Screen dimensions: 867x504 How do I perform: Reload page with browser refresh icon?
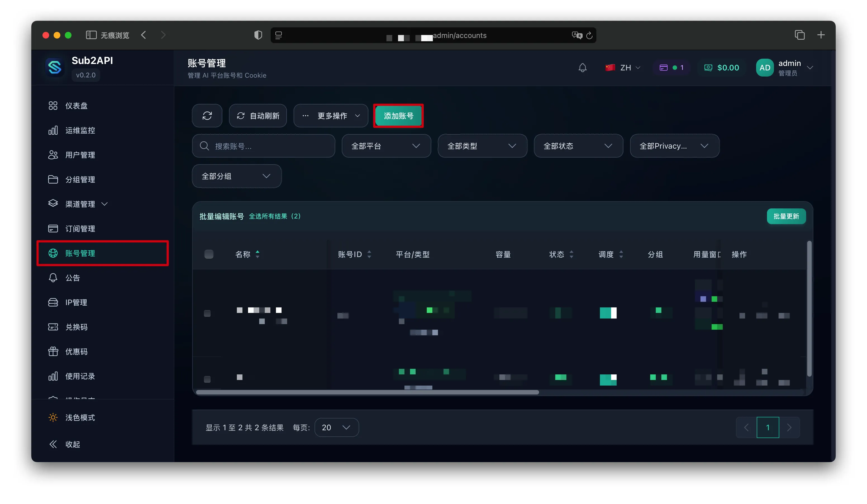(589, 35)
